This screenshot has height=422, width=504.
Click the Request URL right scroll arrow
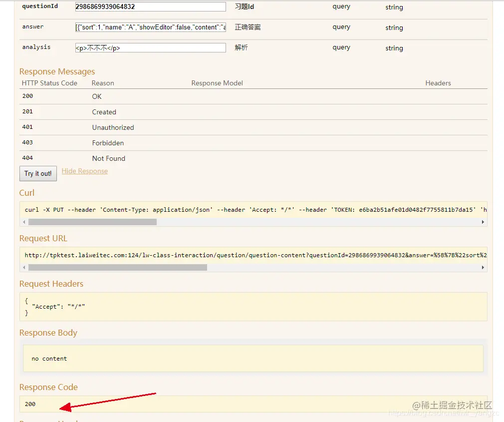click(x=483, y=267)
